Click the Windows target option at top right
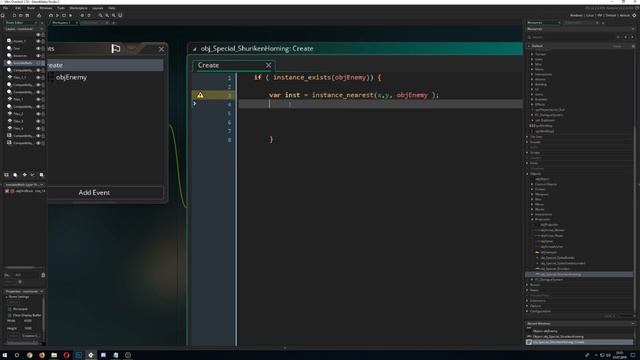 click(x=576, y=16)
